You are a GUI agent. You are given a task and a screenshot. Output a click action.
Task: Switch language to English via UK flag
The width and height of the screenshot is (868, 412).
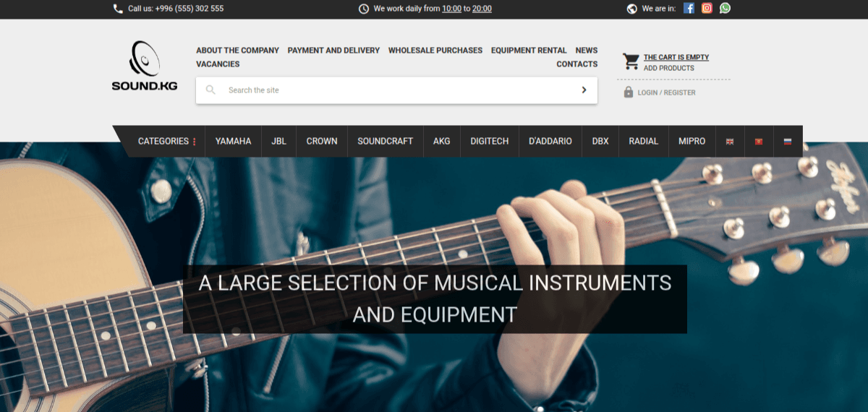coord(730,142)
